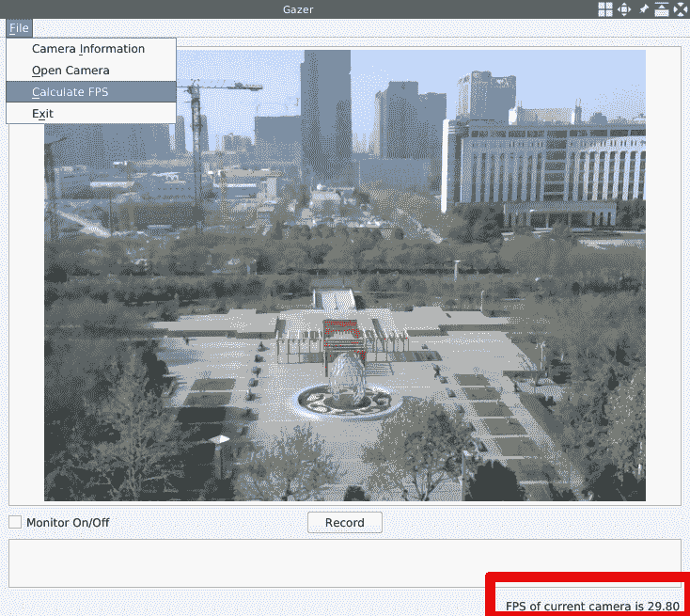This screenshot has height=616, width=690.
Task: Click the four-arrow move icon in title bar
Action: coord(624,9)
